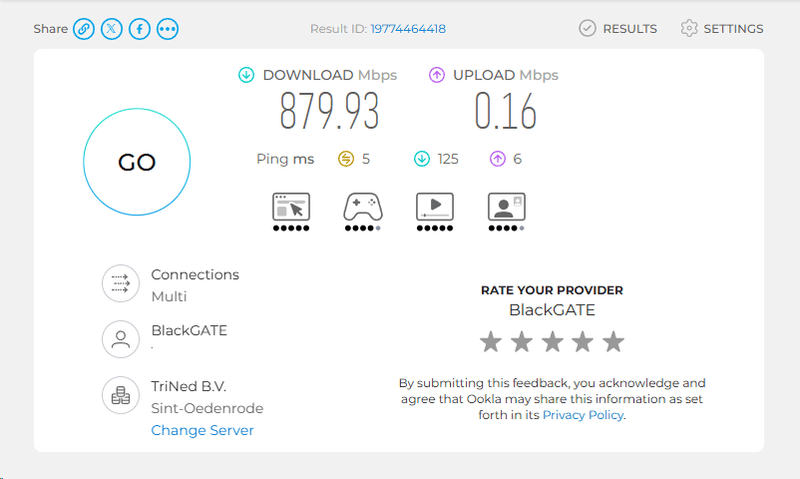The height and width of the screenshot is (479, 800).
Task: Click Change Server link
Action: [x=203, y=430]
